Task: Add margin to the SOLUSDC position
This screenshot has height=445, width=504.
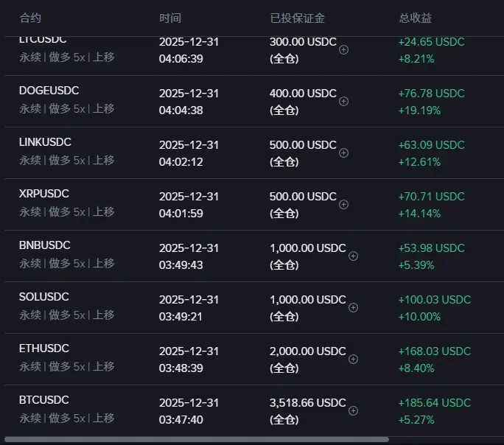Action: [x=353, y=307]
